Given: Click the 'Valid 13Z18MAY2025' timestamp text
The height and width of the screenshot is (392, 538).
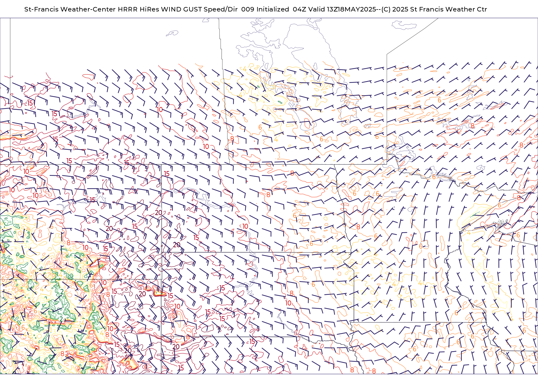Looking at the screenshot, I should (342, 9).
